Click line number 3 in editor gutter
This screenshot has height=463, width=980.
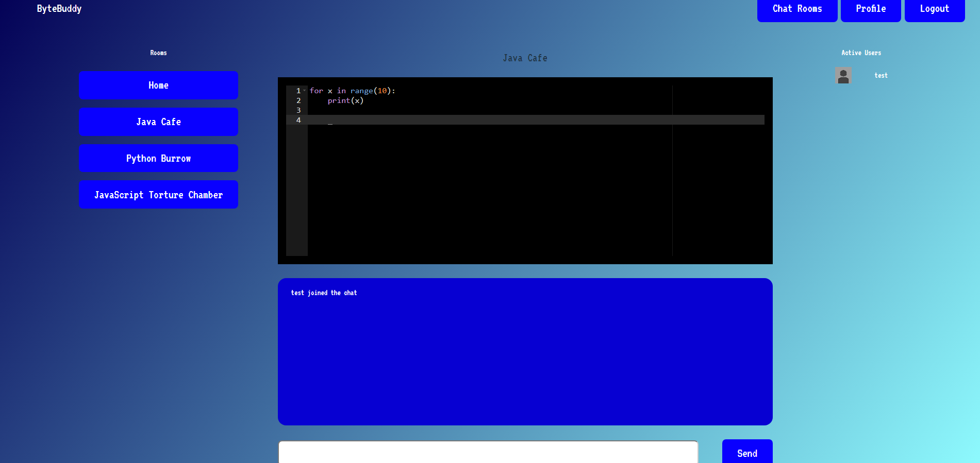click(298, 111)
